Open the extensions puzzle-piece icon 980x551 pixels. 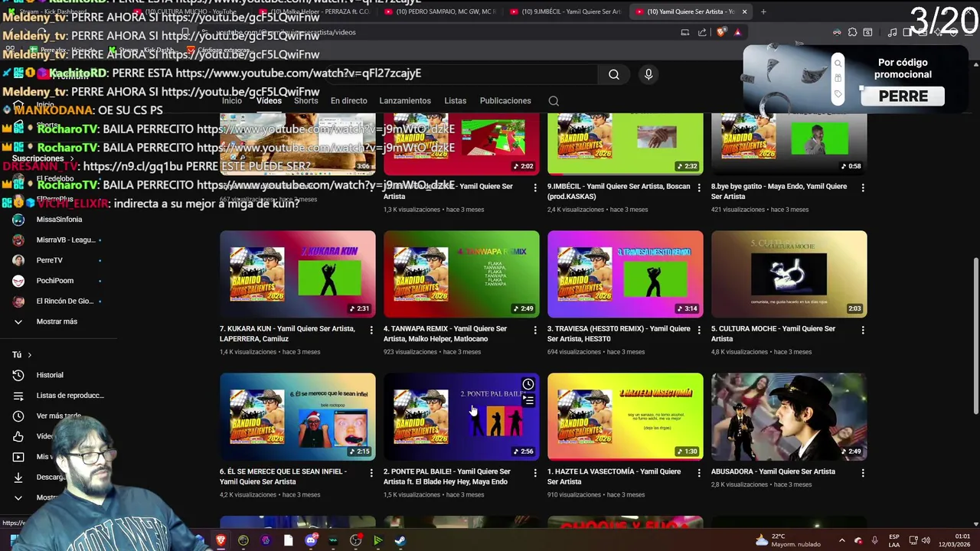click(852, 32)
